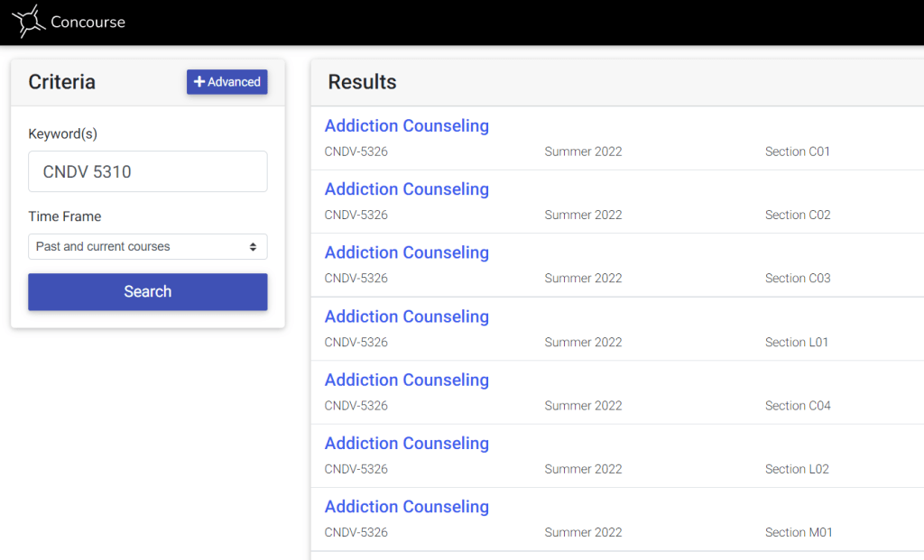Viewport: 924px width, 560px height.
Task: Click Summer 2022 in Section L01 row
Action: pos(583,342)
